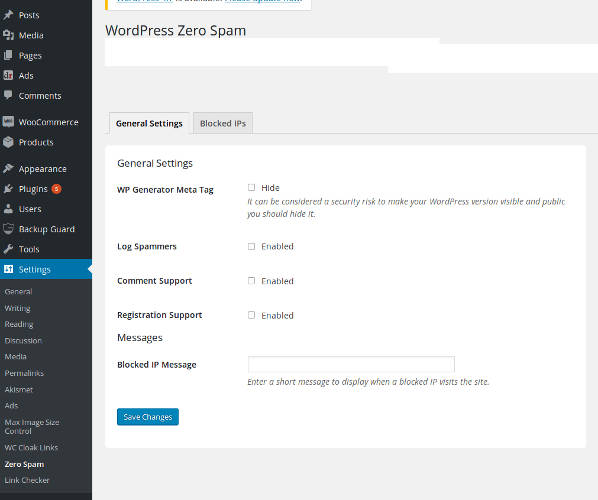Click the 'Log Spammers' setting label

(x=147, y=246)
